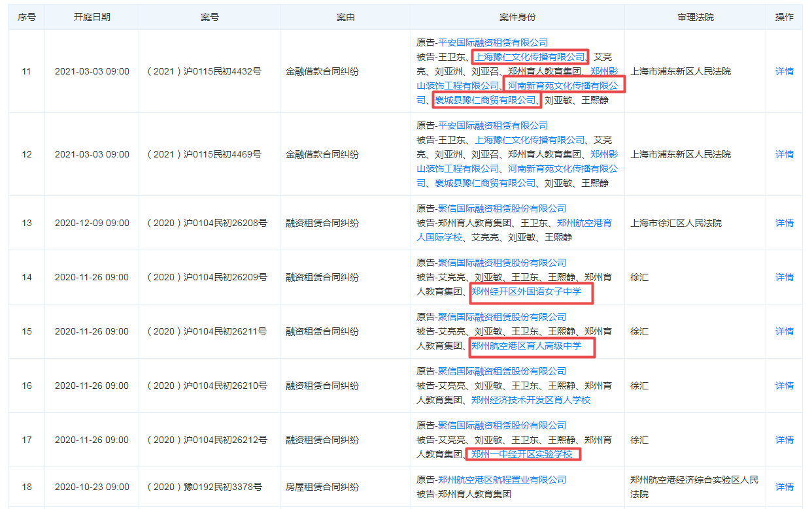This screenshot has height=509, width=812.
Task: Click 聚信国际融资租赁股份有限公司 link in row 16
Action: (502, 371)
